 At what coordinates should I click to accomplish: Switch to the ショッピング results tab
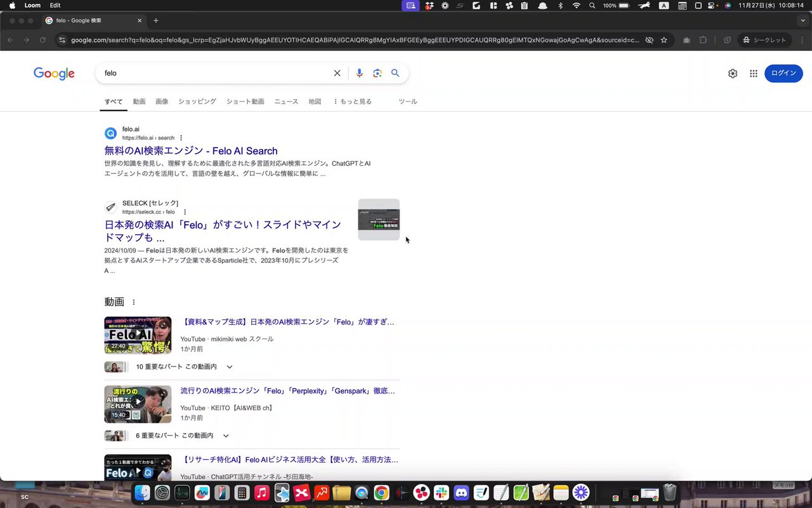coord(197,102)
